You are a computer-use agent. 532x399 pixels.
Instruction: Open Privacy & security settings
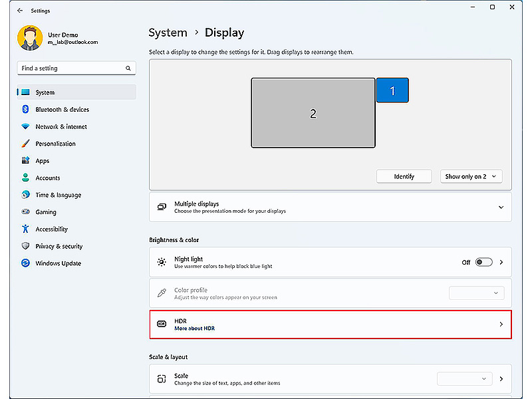click(x=76, y=246)
